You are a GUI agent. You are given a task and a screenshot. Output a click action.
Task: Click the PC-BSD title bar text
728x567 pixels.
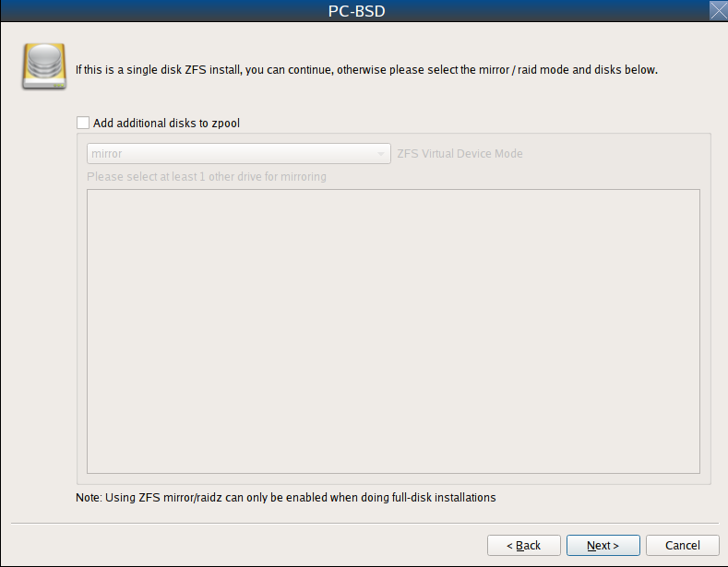click(356, 11)
